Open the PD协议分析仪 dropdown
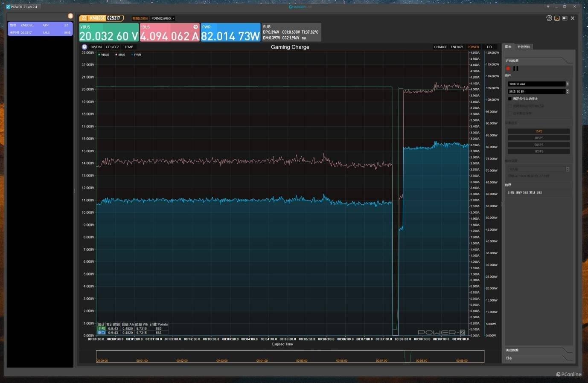Viewport: 588px width, 383px height. pyautogui.click(x=163, y=18)
